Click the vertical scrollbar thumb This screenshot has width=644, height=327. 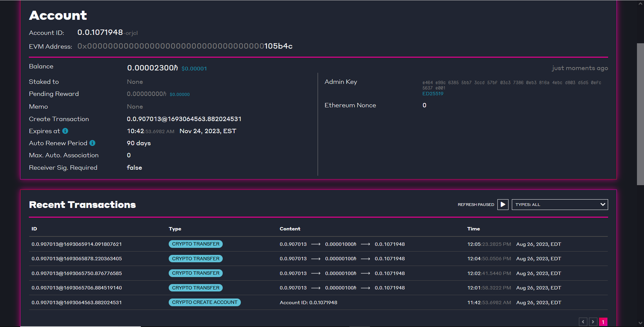[640, 114]
